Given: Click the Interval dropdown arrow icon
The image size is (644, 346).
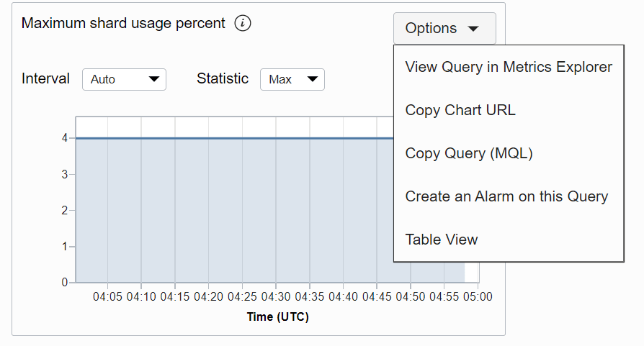Looking at the screenshot, I should (153, 79).
